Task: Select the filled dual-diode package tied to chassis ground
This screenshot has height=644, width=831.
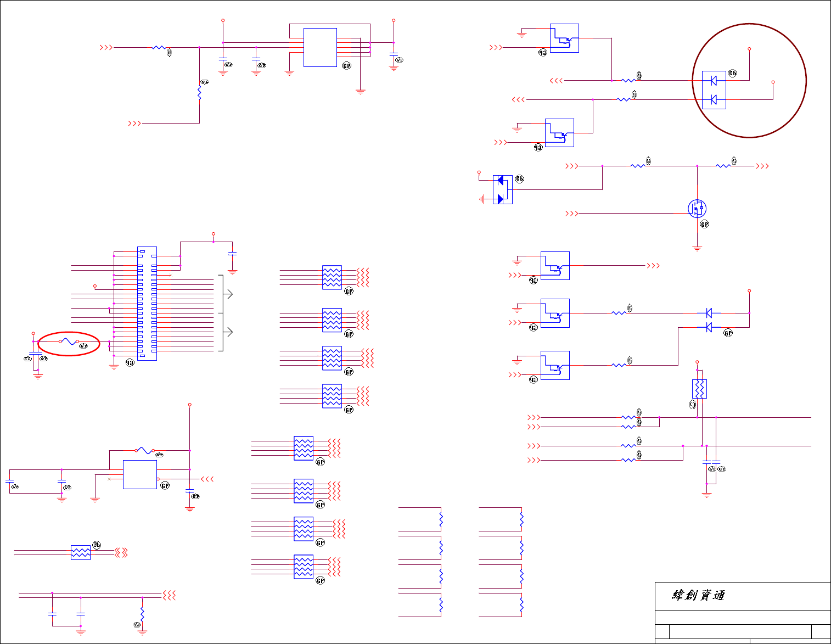Action: 502,189
